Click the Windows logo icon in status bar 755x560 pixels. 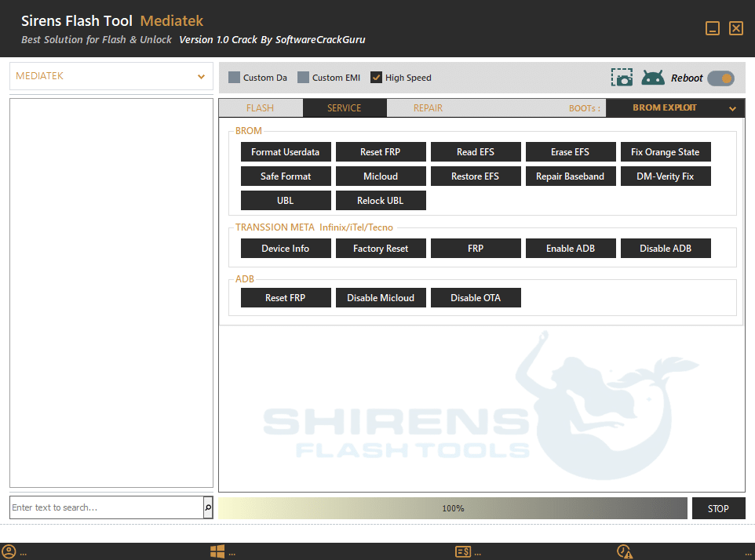click(x=217, y=551)
